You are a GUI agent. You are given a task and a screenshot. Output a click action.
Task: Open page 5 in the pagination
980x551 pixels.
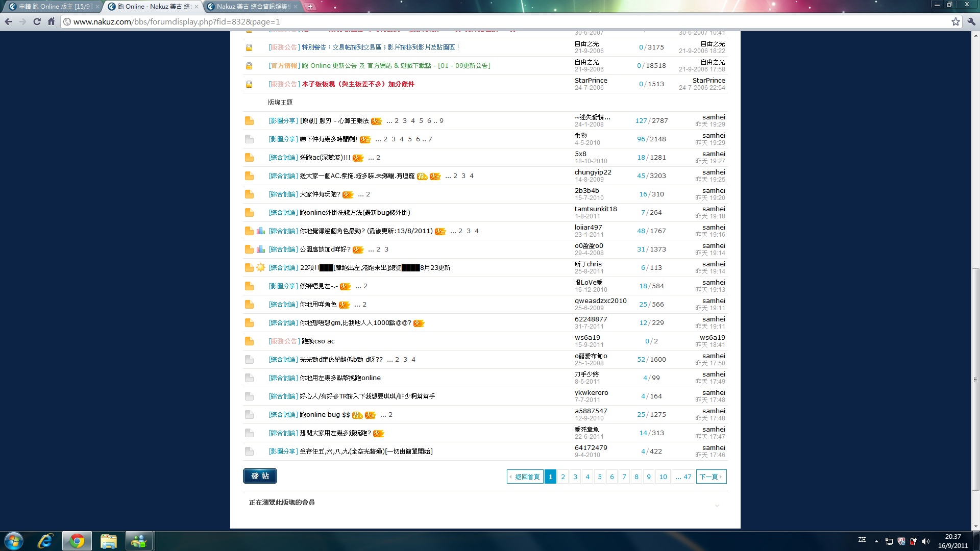[x=599, y=477]
